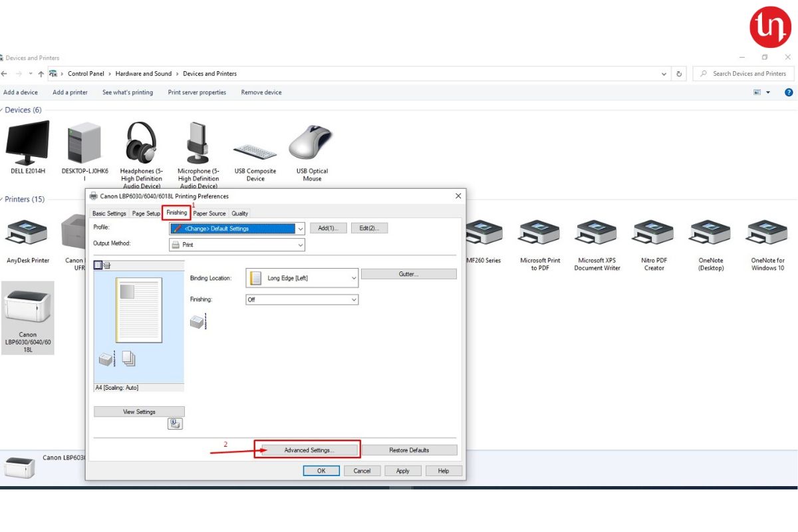Open the Finishing dropdown set to Off
798x532 pixels.
[x=303, y=299]
